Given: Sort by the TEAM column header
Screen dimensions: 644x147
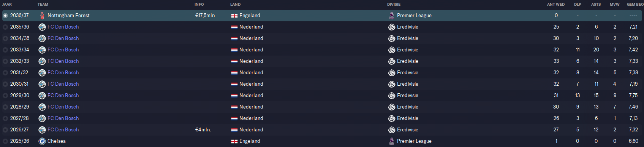Looking at the screenshot, I should pyautogui.click(x=43, y=5).
